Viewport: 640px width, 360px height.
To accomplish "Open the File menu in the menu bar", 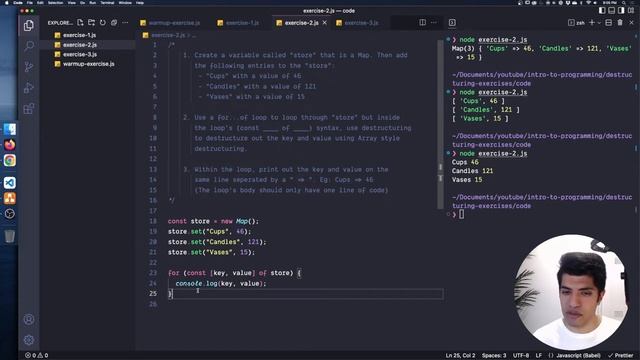I will click(30, 2).
